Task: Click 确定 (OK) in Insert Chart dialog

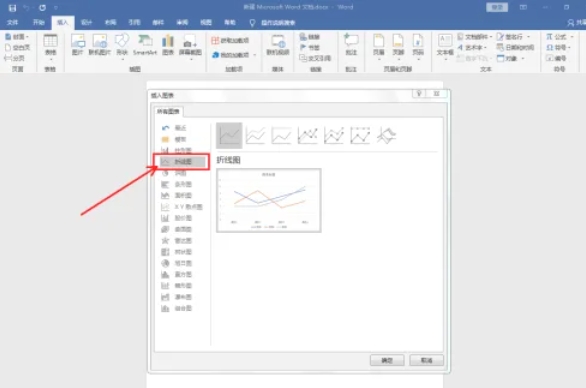Action: coord(387,360)
